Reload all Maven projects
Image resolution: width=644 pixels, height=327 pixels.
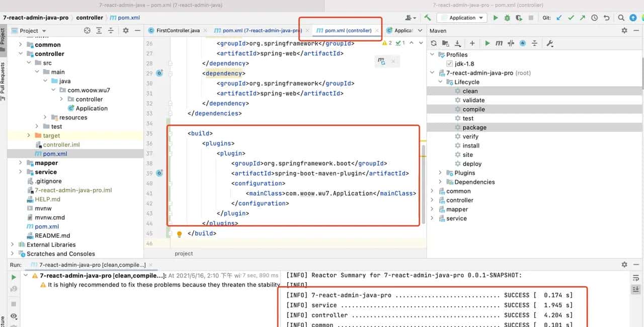point(434,43)
